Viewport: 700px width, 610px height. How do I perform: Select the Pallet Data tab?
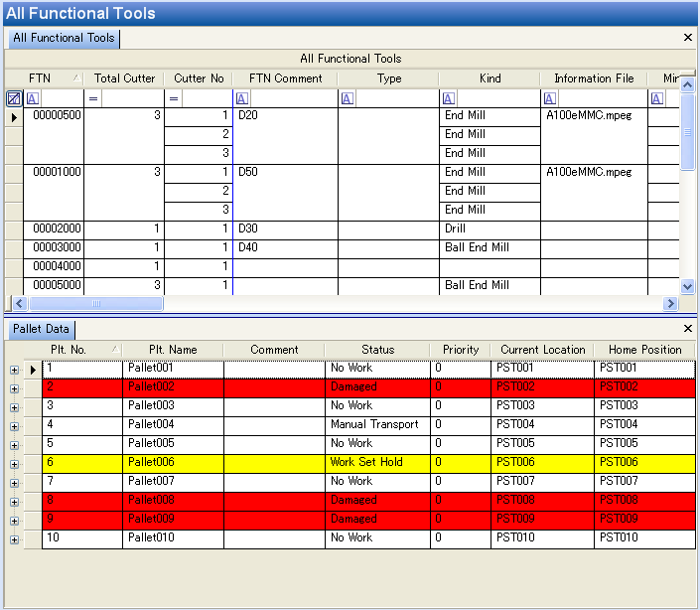[x=41, y=329]
